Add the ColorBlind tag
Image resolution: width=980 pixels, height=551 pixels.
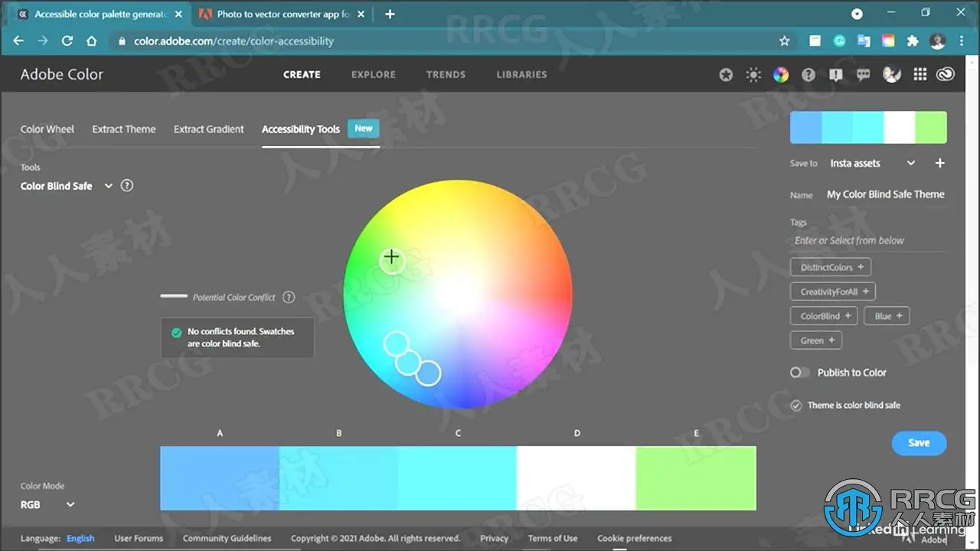click(824, 316)
